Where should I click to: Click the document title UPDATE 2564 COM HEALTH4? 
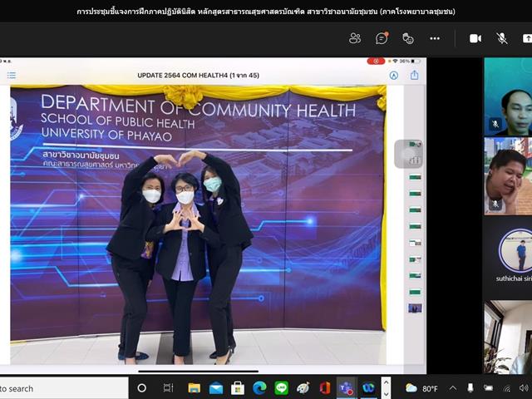(198, 76)
